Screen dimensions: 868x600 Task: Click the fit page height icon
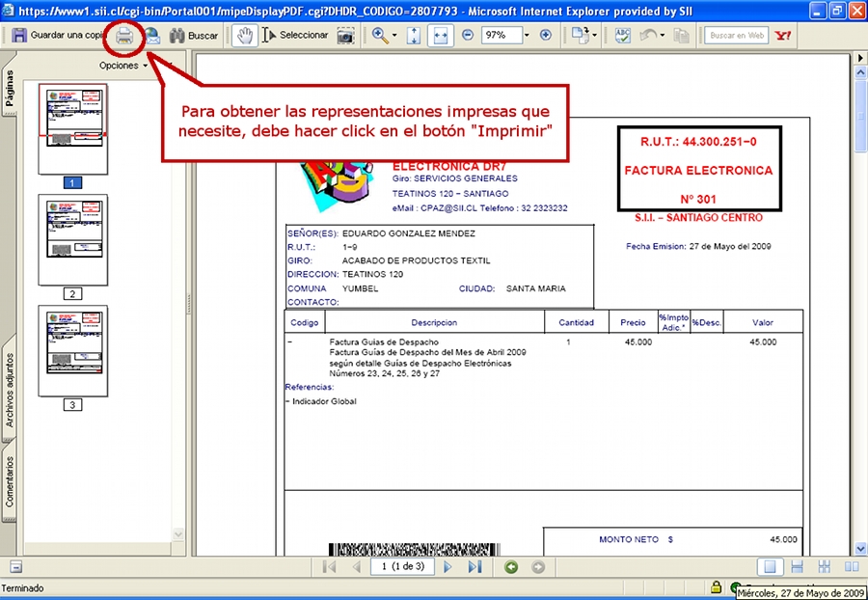(x=414, y=36)
